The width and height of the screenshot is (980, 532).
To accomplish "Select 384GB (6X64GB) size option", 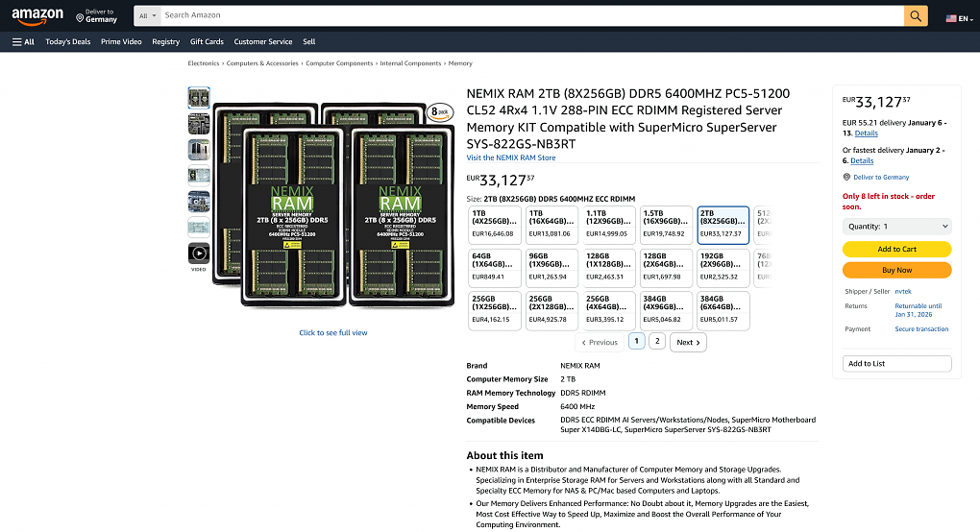I will pyautogui.click(x=723, y=310).
